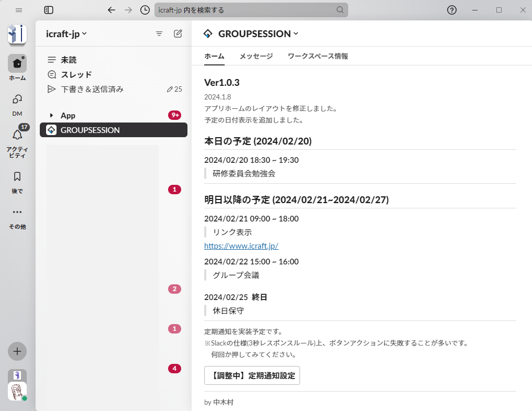Go back with the left arrow
This screenshot has height=411, width=532.
(112, 10)
